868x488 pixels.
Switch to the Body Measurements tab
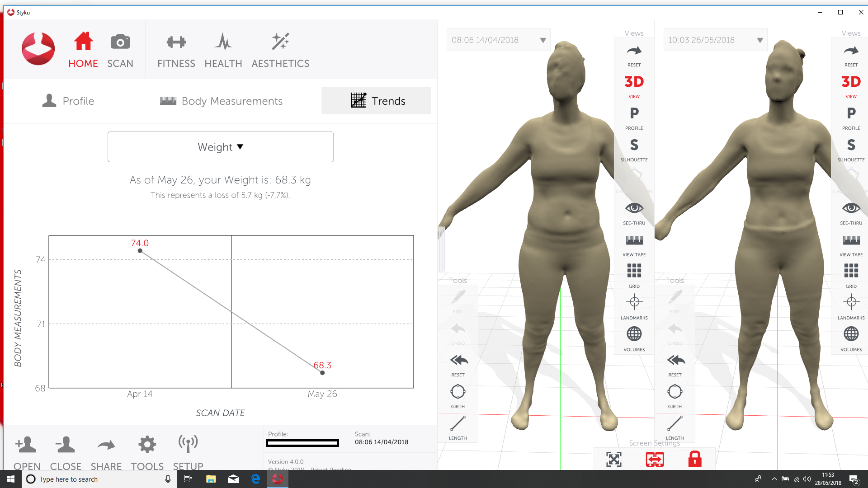coord(222,101)
